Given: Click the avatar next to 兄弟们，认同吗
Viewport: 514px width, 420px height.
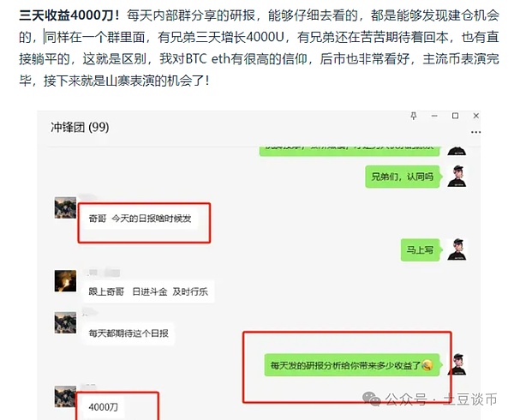Looking at the screenshot, I should click(457, 177).
